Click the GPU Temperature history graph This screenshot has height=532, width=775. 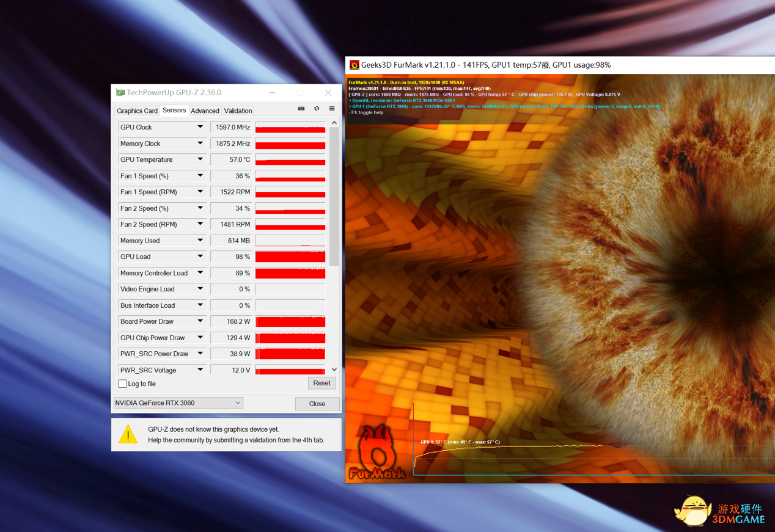(x=290, y=159)
